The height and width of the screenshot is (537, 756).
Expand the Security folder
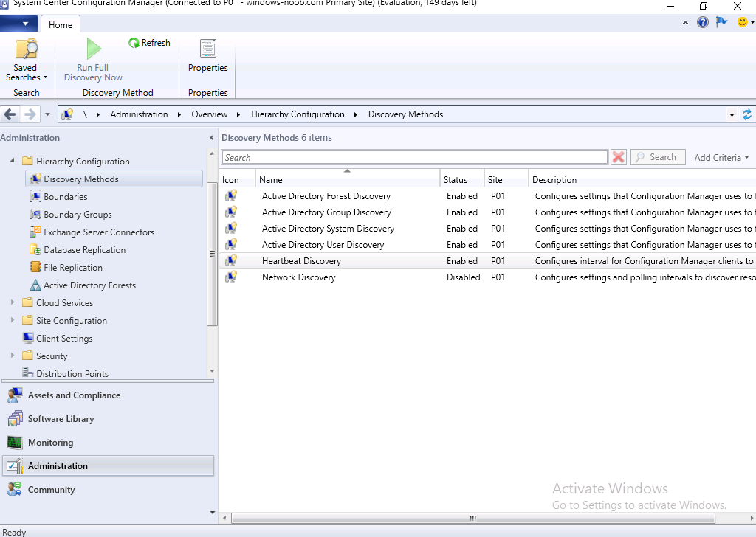[x=13, y=356]
